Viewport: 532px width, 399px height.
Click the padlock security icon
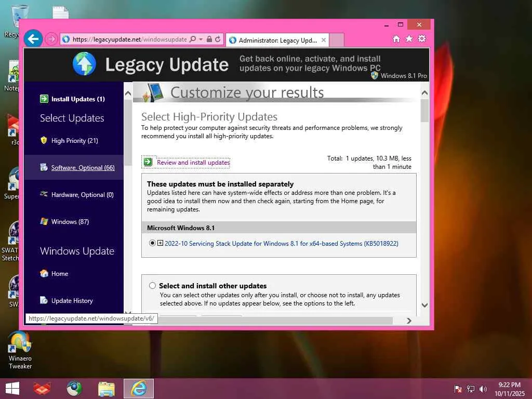pos(209,39)
